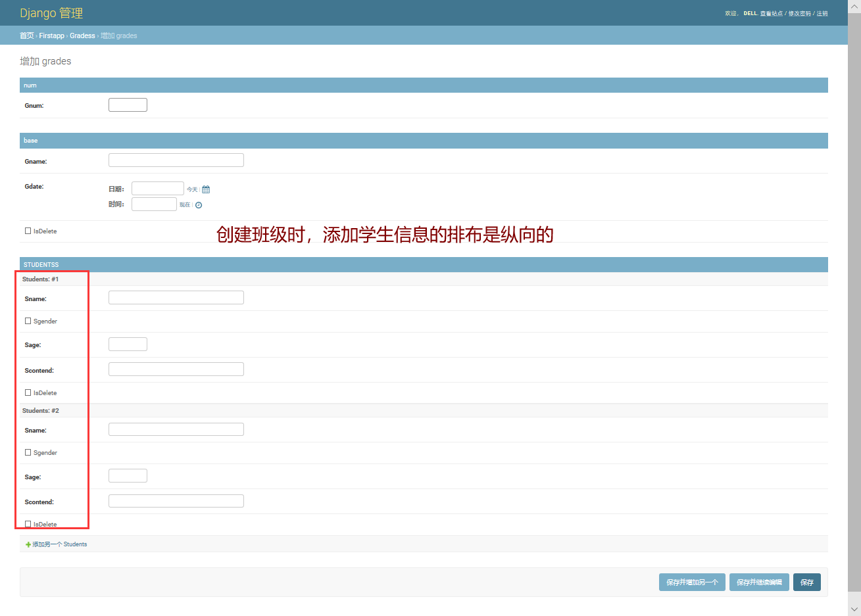Click the 'STUDENTSS' section header text

[41, 265]
